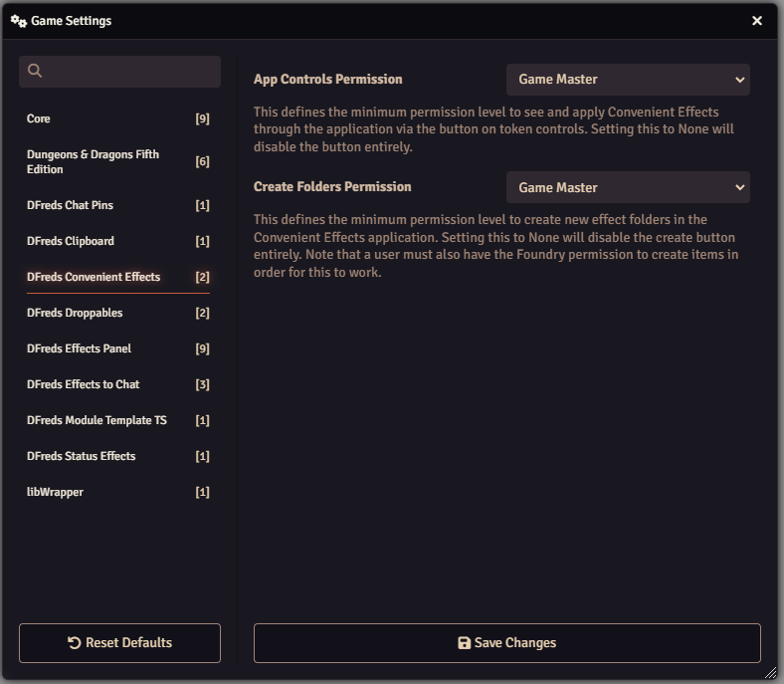Click Save Changes button

pos(506,643)
